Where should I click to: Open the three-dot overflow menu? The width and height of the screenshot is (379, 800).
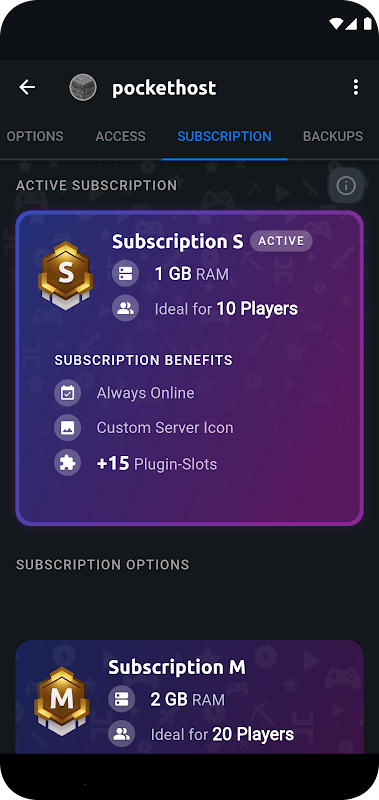[356, 87]
